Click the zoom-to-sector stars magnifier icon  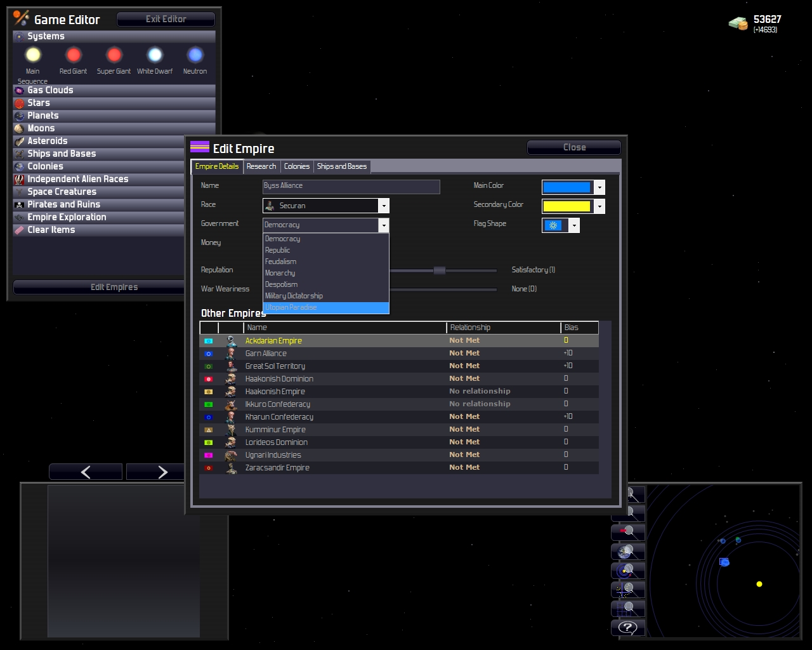pyautogui.click(x=628, y=589)
